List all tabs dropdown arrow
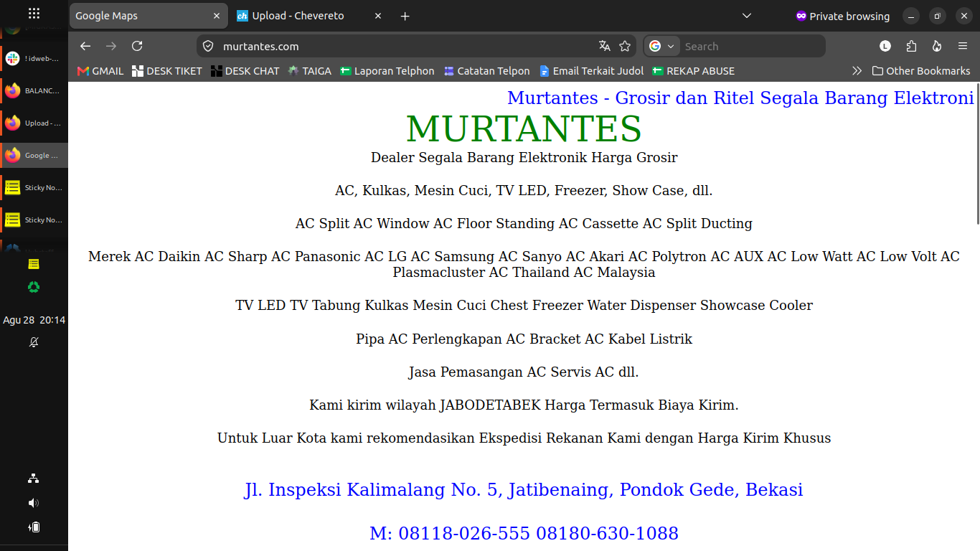Image resolution: width=980 pixels, height=551 pixels. pyautogui.click(x=746, y=16)
